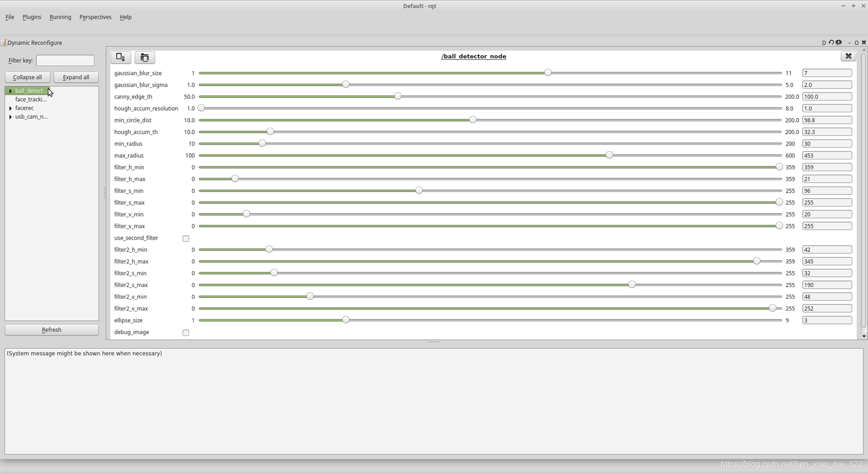The width and height of the screenshot is (868, 474).
Task: Toggle the use_second_filter checkbox
Action: coord(186,239)
